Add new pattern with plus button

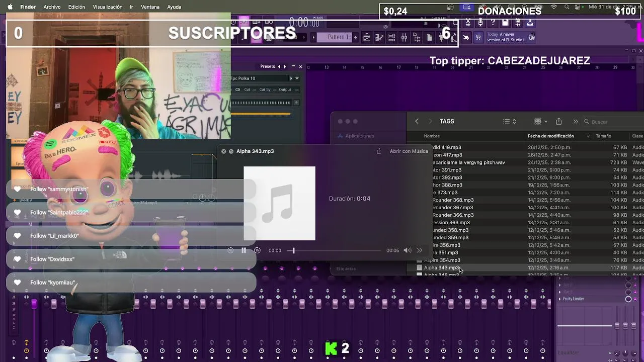[356, 37]
